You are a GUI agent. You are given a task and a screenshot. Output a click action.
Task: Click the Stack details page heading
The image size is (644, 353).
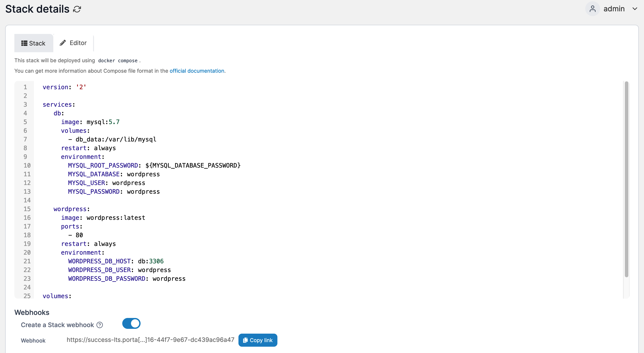(37, 9)
